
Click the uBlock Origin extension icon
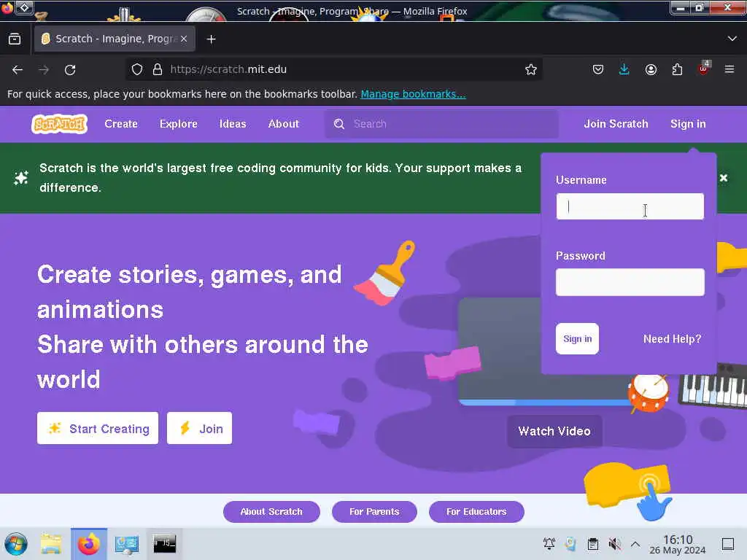703,69
